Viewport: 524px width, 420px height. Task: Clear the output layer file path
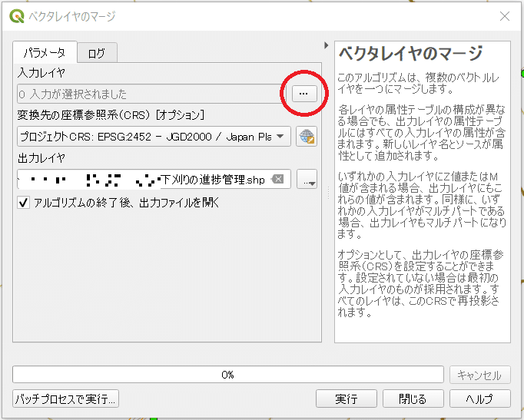pos(277,179)
